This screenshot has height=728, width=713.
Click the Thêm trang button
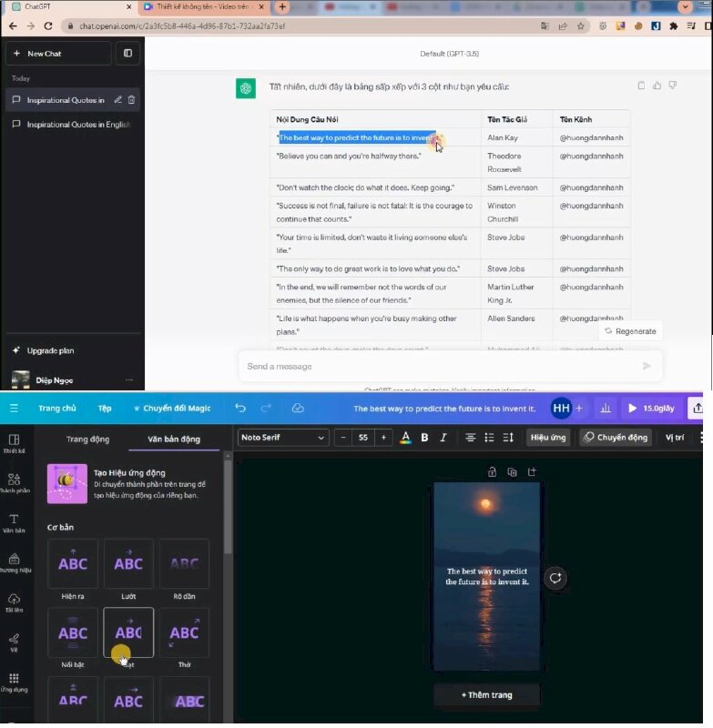(x=486, y=695)
